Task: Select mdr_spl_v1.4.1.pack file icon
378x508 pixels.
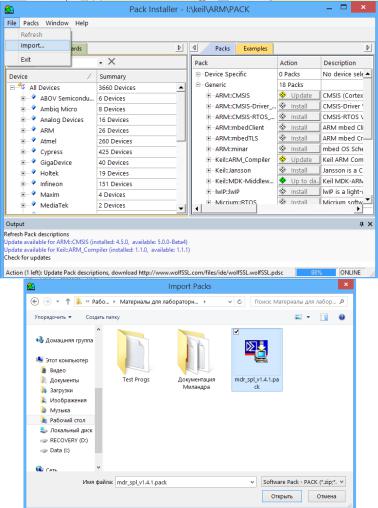Action: 257,351
